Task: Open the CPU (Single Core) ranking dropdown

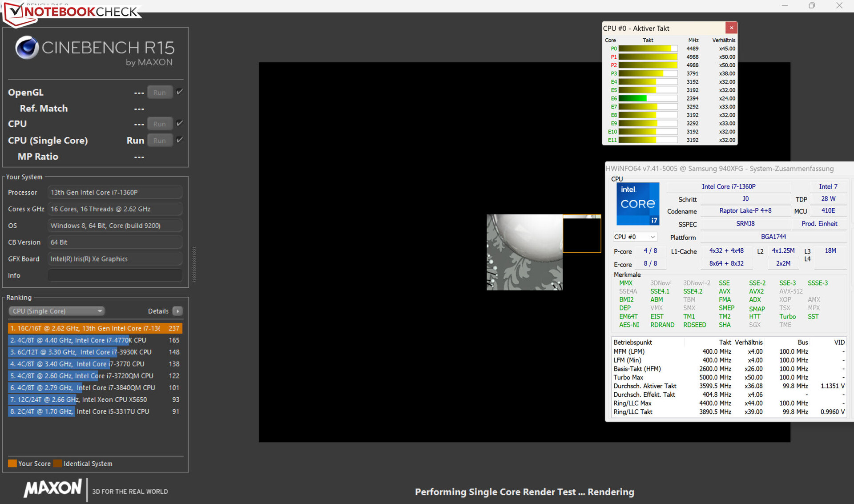Action: tap(56, 311)
